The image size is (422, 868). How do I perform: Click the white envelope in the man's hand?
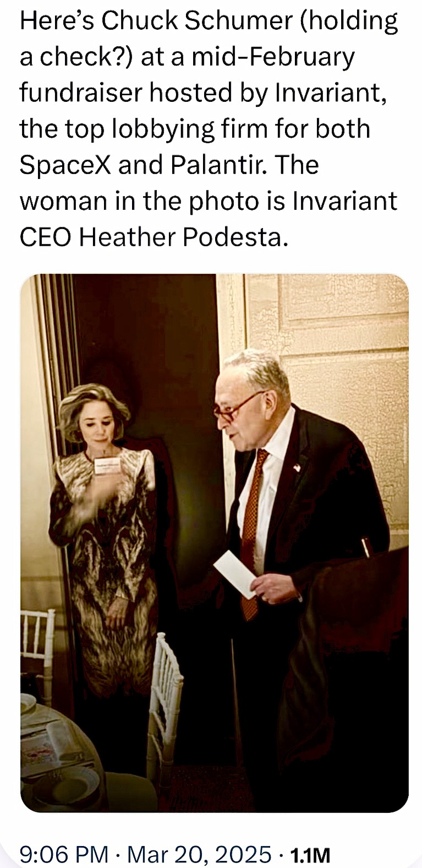pyautogui.click(x=235, y=573)
